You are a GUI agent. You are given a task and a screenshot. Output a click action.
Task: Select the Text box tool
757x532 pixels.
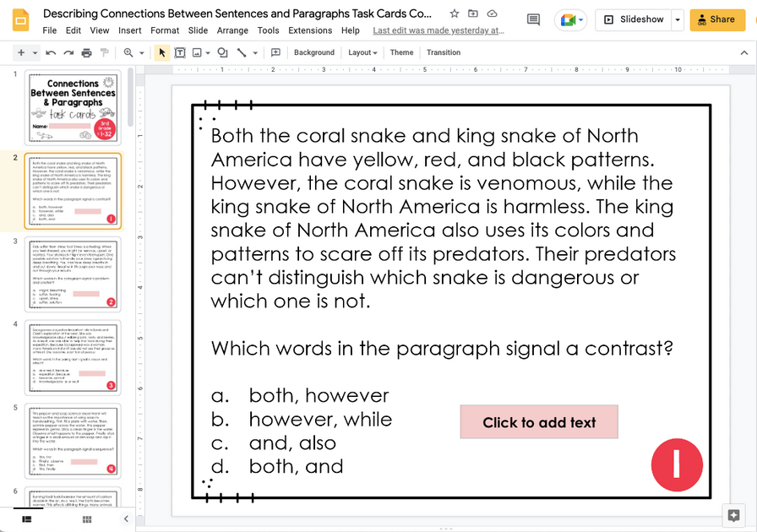[180, 52]
